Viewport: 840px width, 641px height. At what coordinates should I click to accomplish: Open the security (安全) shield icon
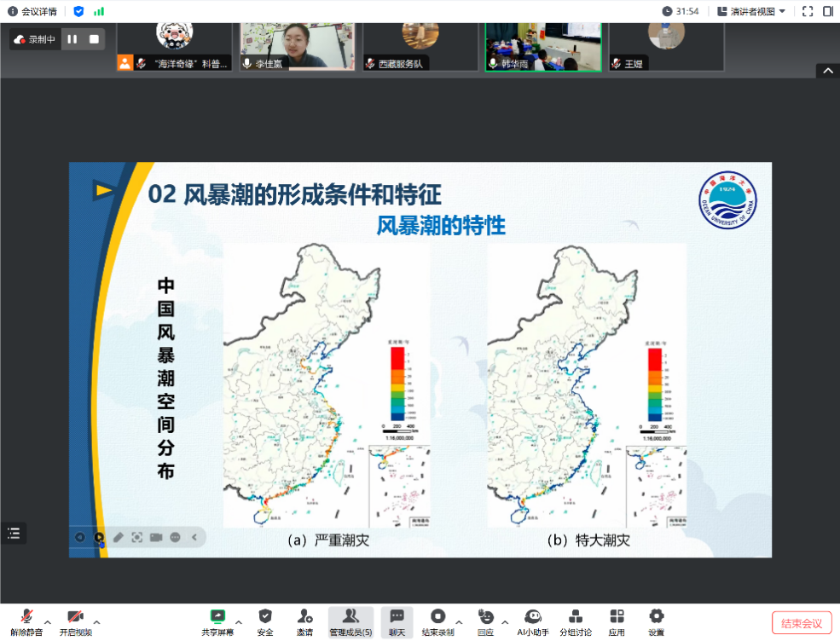[x=265, y=617]
